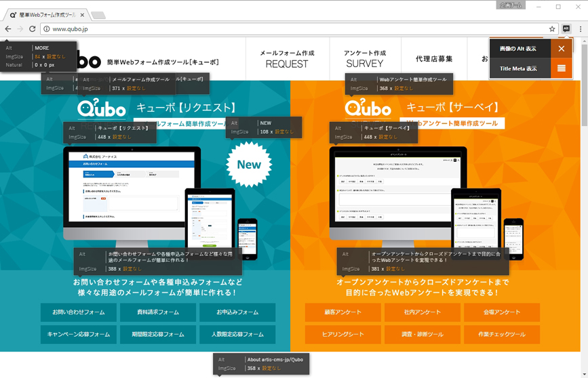Image resolution: width=588 pixels, height=378 pixels.
Task: Click the scrollbar down arrow
Action: pos(584,374)
